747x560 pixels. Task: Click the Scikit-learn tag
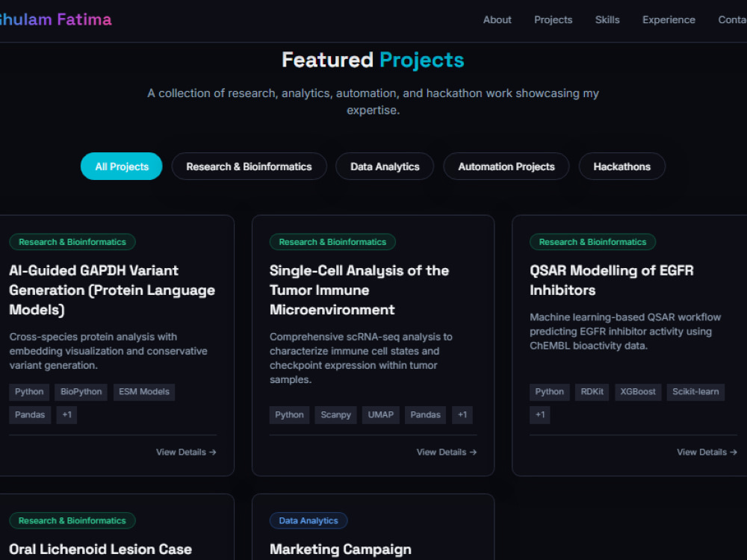click(695, 392)
